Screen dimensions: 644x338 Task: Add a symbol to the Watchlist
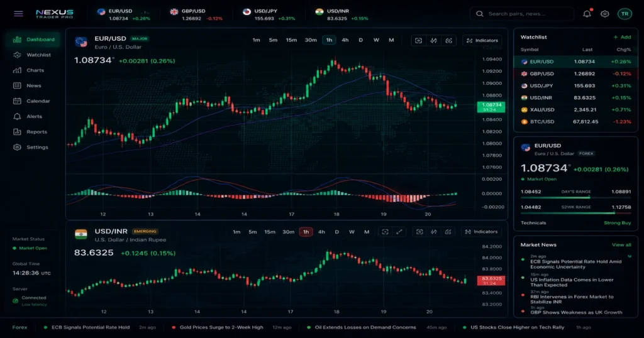pos(622,37)
